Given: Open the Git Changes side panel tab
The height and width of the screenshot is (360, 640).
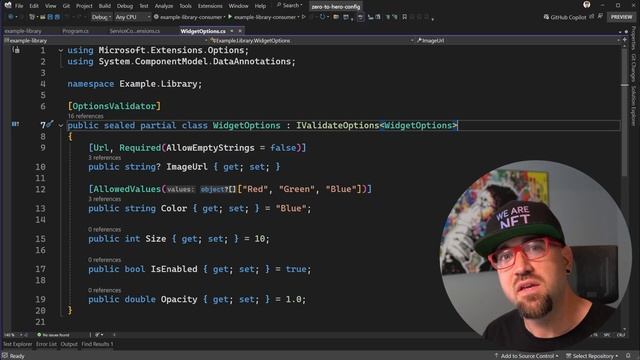Looking at the screenshot, I should (x=633, y=68).
